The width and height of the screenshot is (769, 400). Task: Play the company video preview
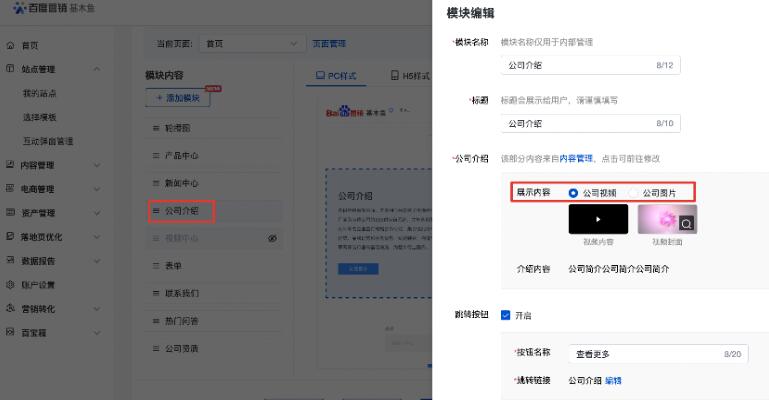[598, 219]
